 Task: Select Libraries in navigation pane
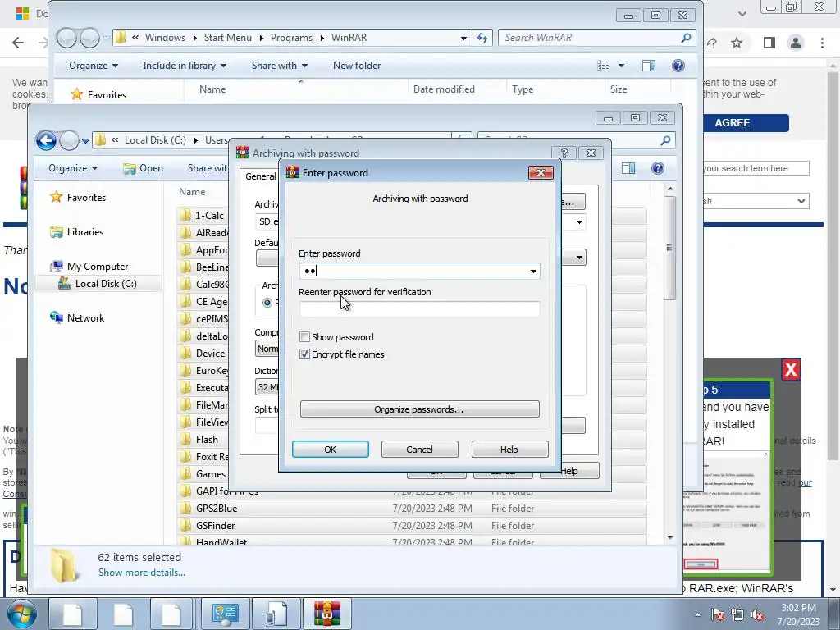coord(85,232)
